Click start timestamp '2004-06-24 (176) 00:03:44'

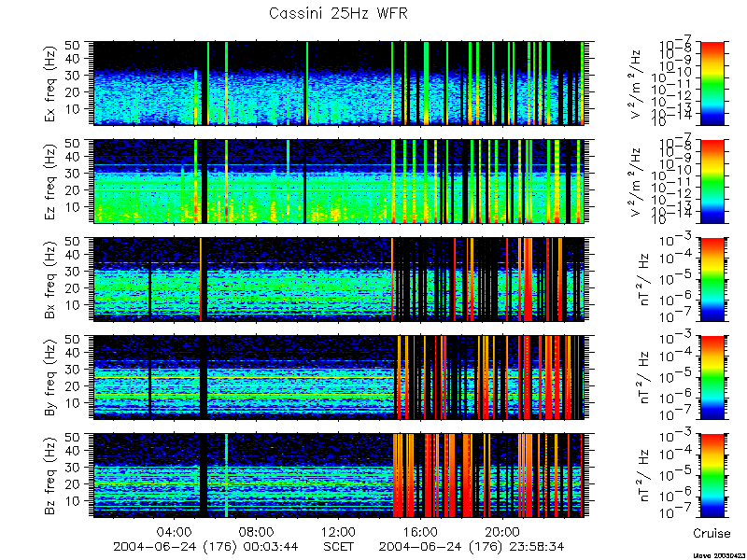click(205, 547)
